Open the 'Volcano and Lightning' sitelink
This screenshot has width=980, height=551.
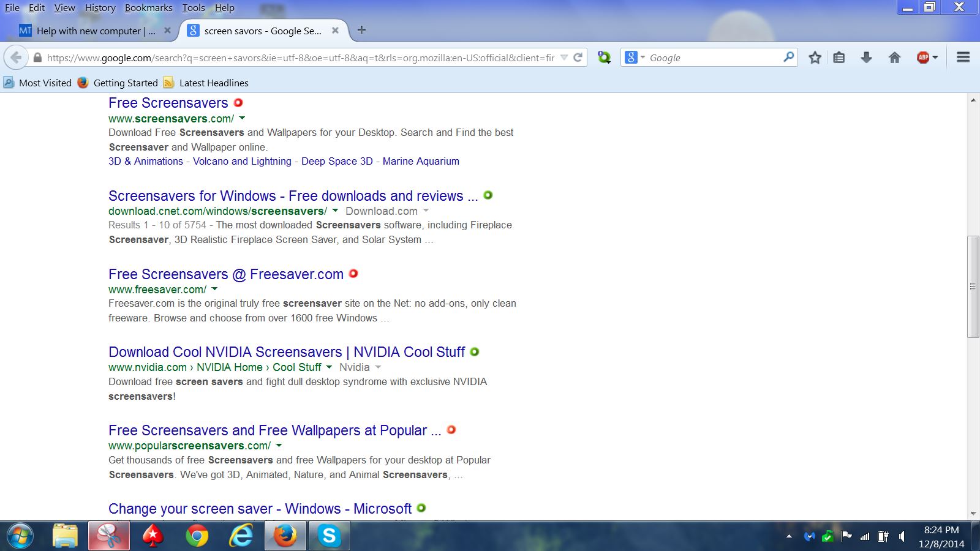pyautogui.click(x=242, y=161)
